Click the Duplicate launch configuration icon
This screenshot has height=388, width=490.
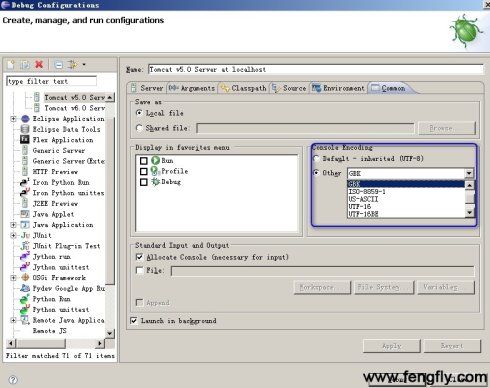25,64
